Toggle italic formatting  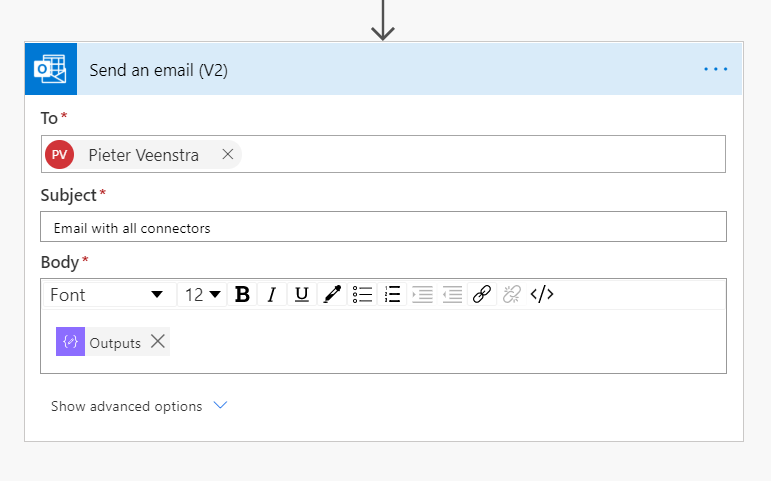(271, 295)
